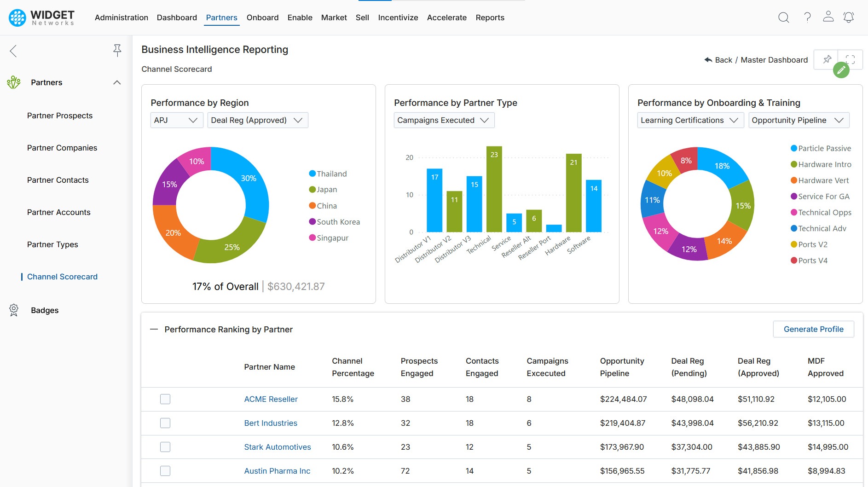
Task: Open the Deal Reg (Approved) dropdown
Action: point(258,120)
